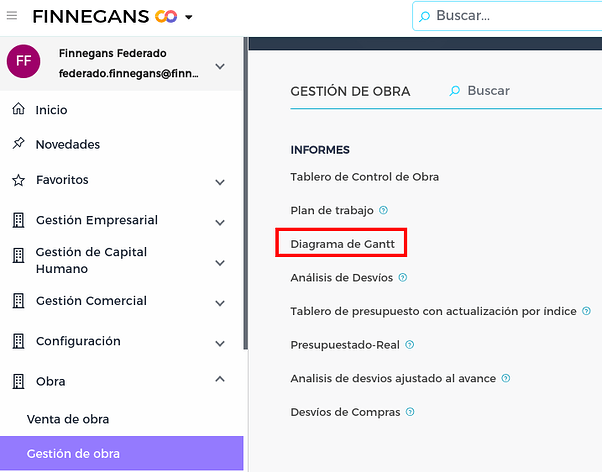Select Gestión de obra menu item

(x=73, y=454)
